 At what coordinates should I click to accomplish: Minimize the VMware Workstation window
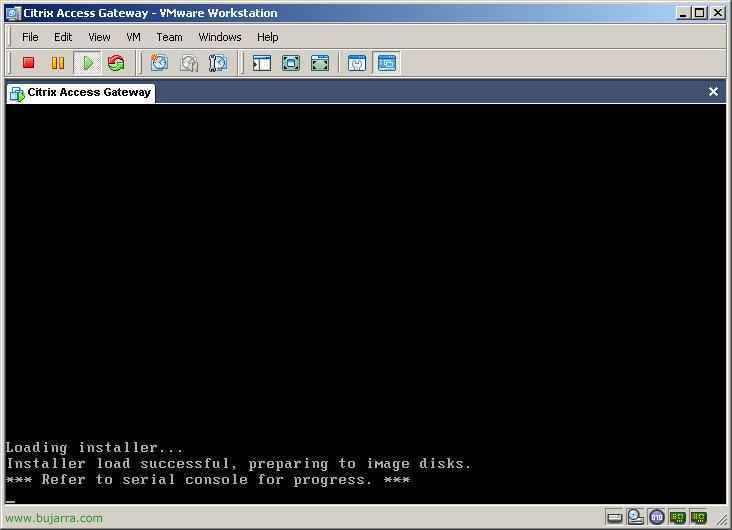pos(683,13)
